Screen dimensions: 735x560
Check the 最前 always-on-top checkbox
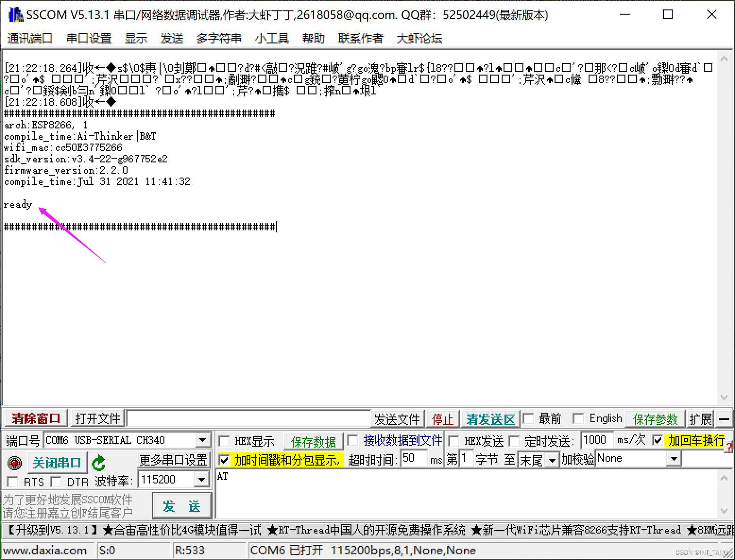[528, 418]
